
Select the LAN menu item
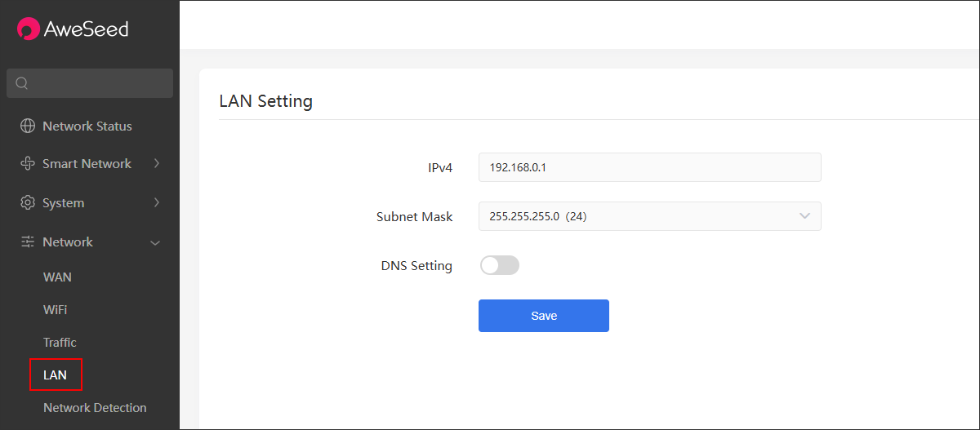[x=56, y=375]
